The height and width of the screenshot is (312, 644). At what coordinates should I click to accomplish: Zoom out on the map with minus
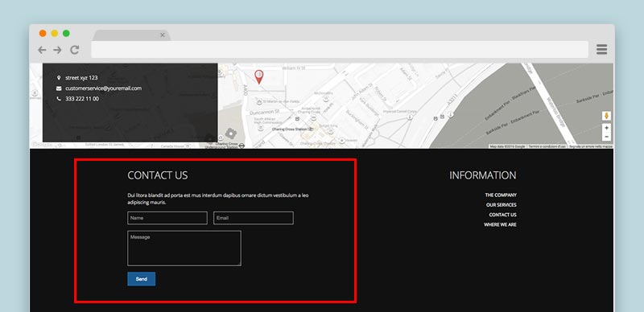pos(606,137)
